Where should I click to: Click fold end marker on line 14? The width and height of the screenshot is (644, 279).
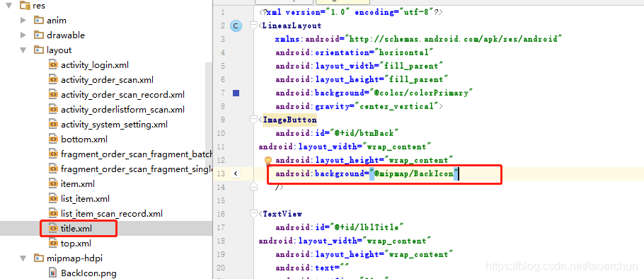pos(253,187)
